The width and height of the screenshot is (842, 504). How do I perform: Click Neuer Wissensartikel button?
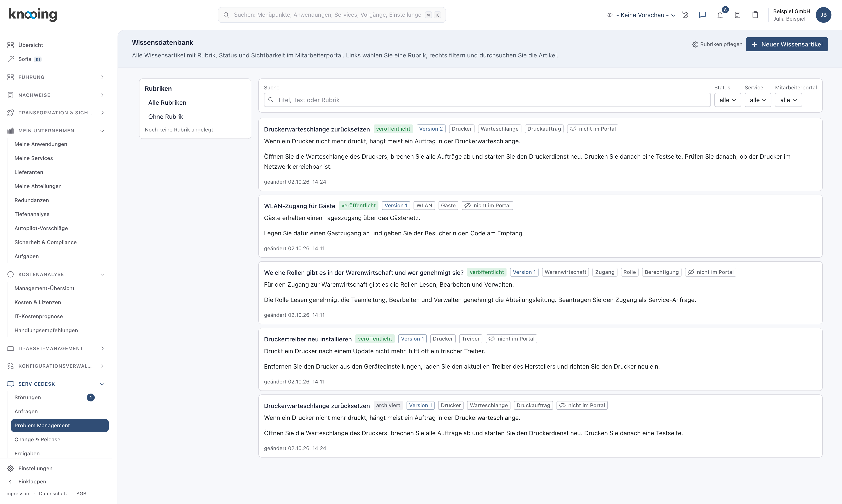coord(787,44)
